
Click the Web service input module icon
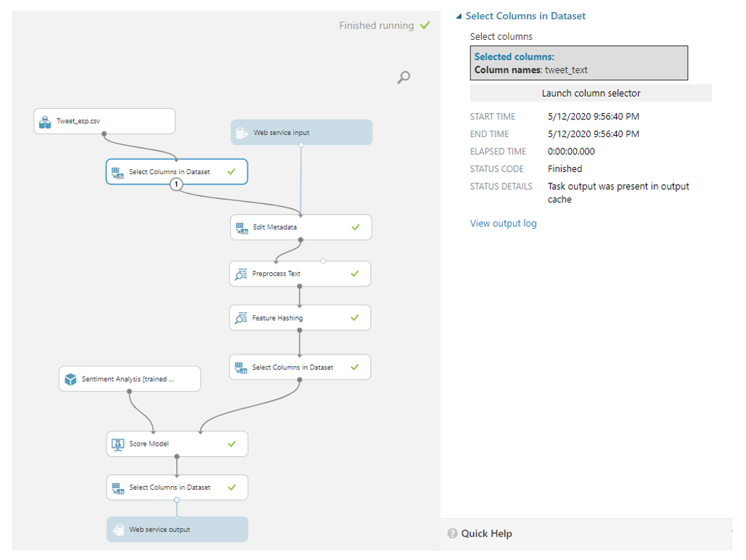242,132
